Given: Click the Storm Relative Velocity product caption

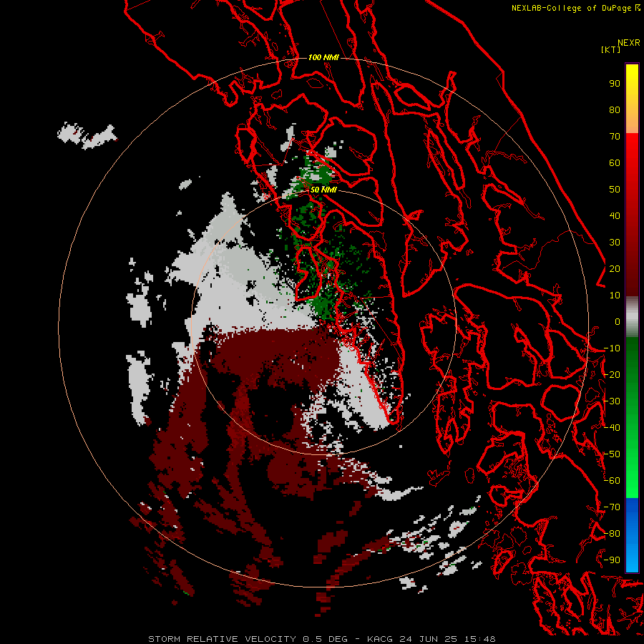Looking at the screenshot, I should click(321, 639).
